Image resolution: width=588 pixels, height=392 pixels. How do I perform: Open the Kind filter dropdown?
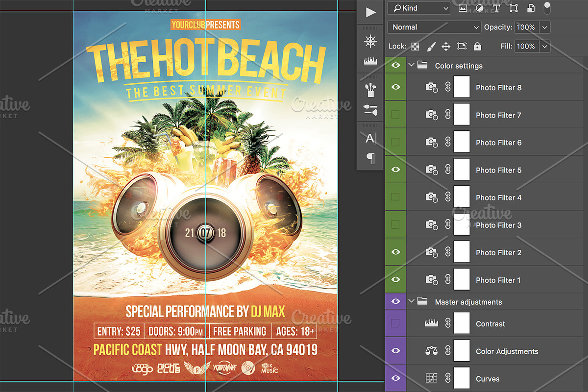coord(419,8)
